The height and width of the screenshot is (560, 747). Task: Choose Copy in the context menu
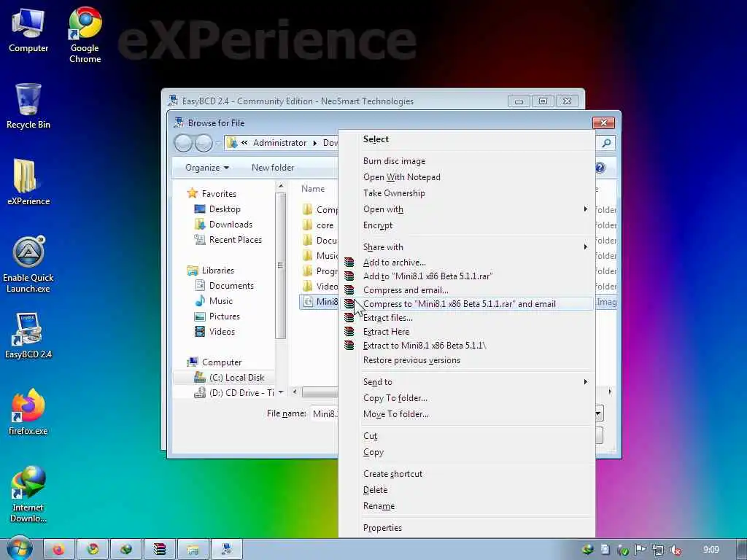coord(467,452)
